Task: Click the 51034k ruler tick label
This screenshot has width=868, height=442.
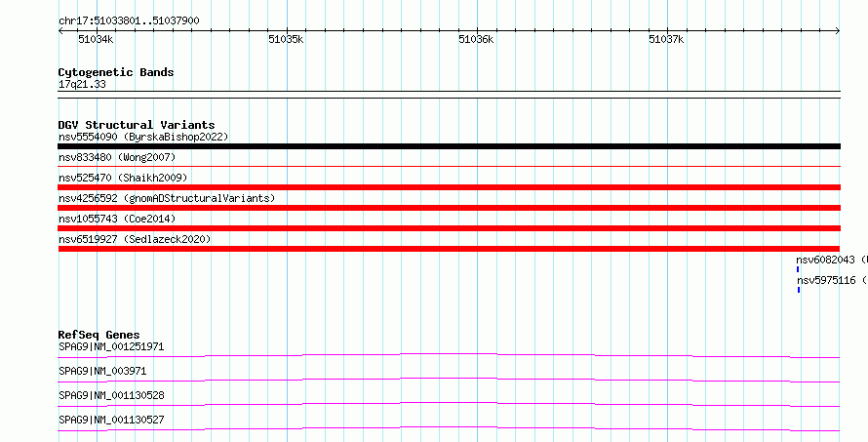Action: 96,39
